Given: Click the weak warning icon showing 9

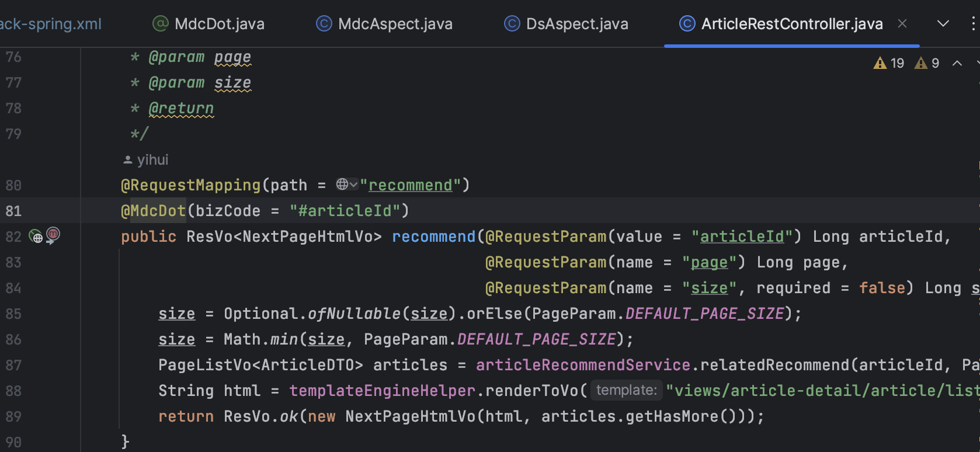Looking at the screenshot, I should click(927, 63).
